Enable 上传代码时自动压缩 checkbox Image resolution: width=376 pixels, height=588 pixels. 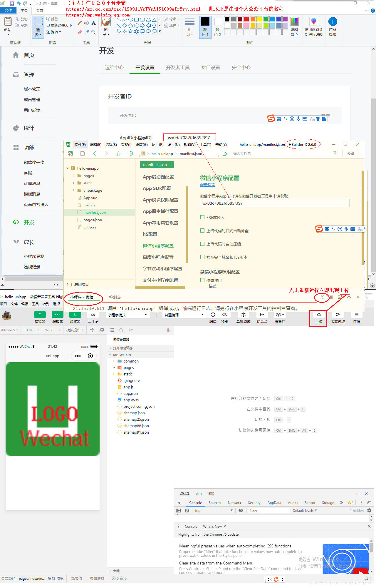tap(202, 244)
